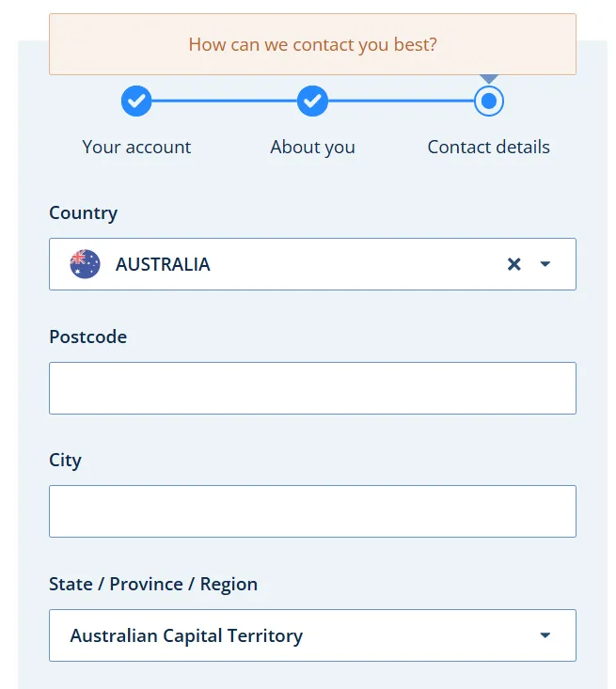Click the AUSTRALIA country name text
The width and height of the screenshot is (616, 689).
click(x=163, y=264)
